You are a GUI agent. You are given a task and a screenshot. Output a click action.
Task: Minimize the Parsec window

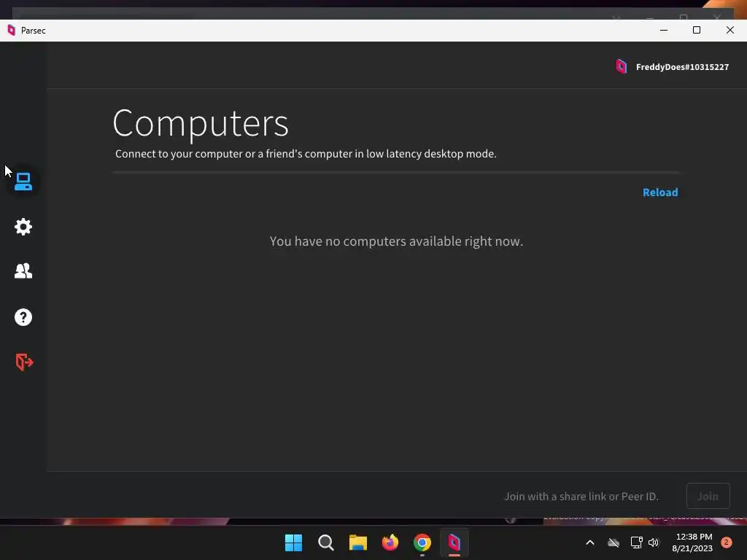[664, 31]
